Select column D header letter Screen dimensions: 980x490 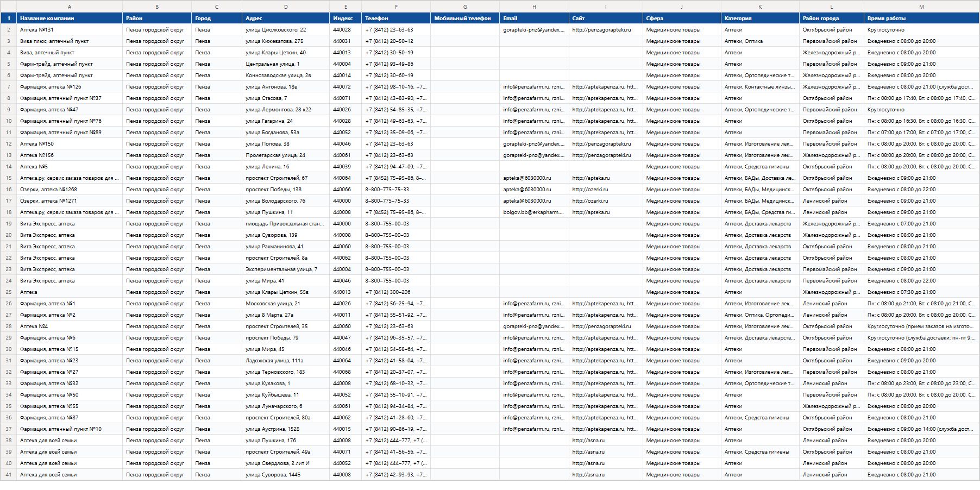coord(286,7)
